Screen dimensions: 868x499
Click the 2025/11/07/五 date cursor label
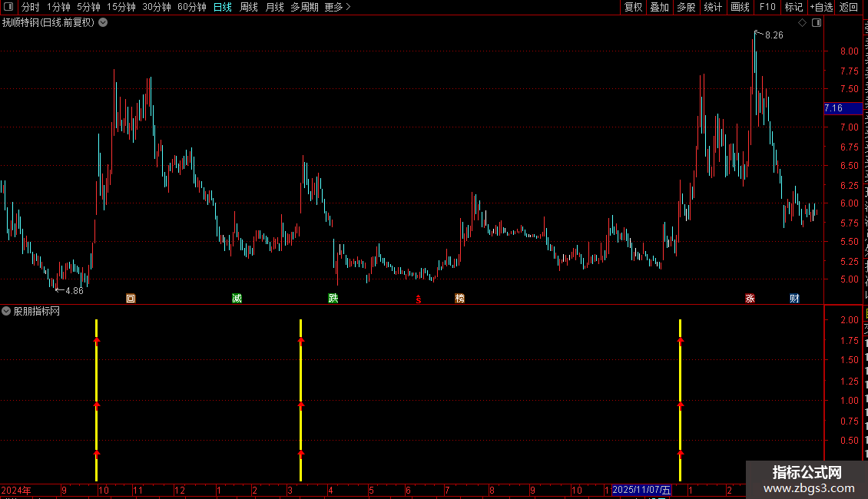[641, 490]
